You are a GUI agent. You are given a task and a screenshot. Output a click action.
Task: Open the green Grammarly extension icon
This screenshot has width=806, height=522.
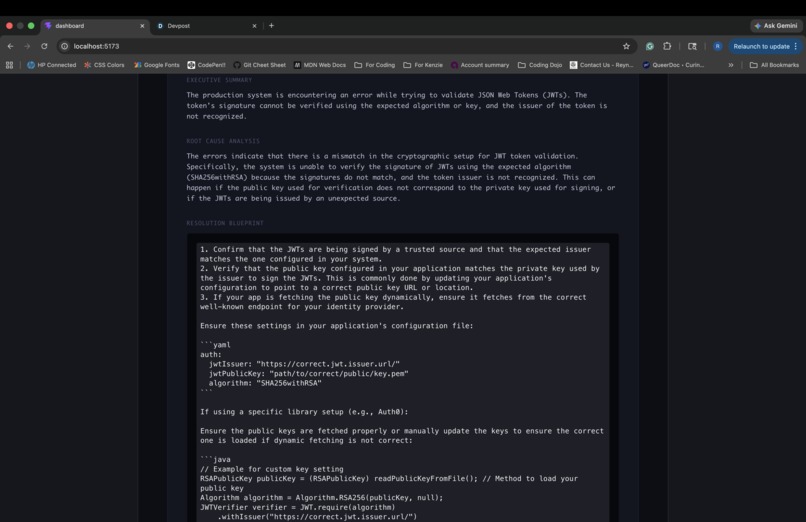point(650,46)
